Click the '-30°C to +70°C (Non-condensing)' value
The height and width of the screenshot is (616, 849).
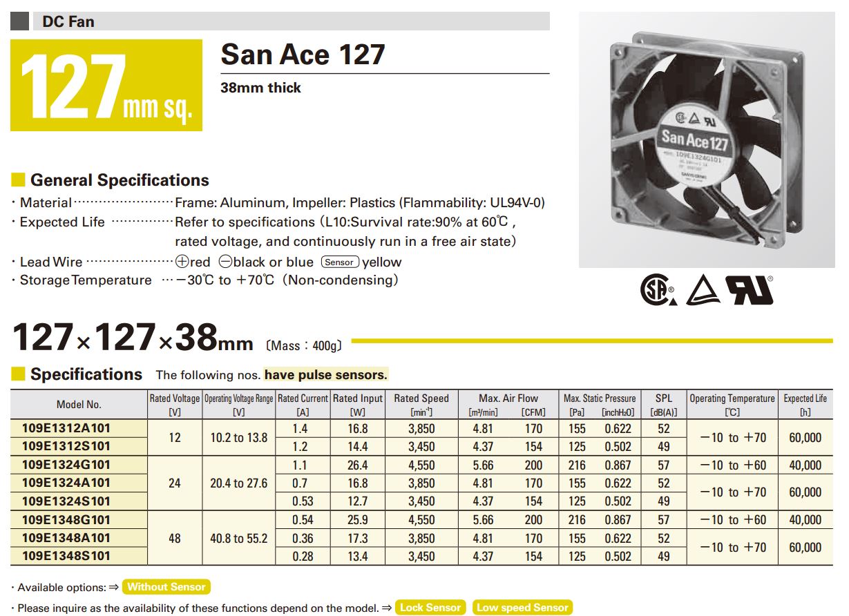[287, 280]
